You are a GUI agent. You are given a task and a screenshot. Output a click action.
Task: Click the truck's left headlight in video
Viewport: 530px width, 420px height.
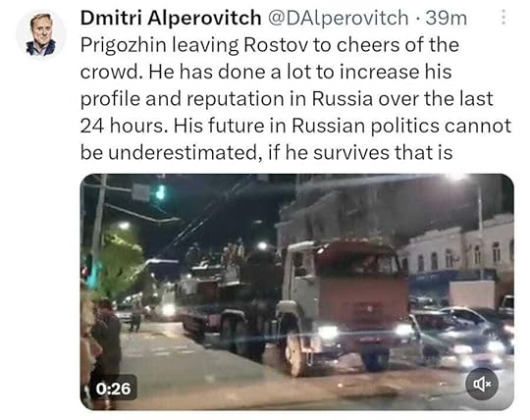click(x=328, y=333)
